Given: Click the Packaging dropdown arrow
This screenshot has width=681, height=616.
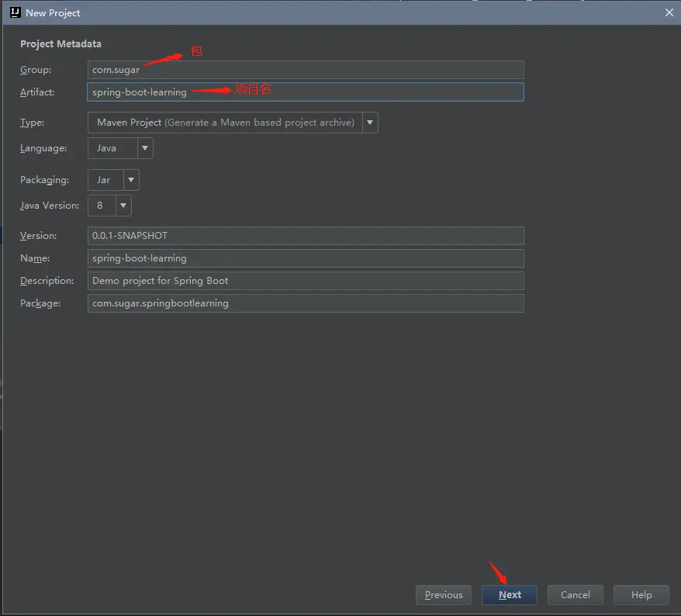Looking at the screenshot, I should point(131,180).
